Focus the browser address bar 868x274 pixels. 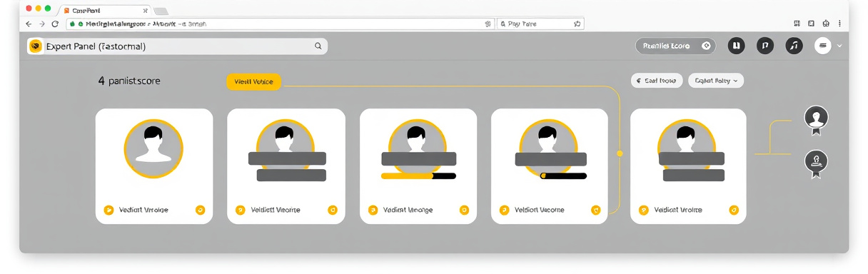click(280, 24)
